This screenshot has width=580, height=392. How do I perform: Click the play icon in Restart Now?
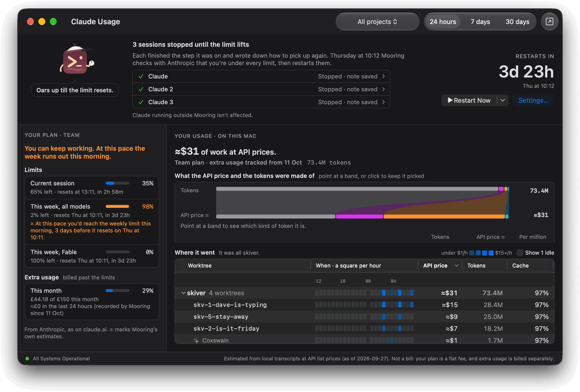tap(450, 100)
